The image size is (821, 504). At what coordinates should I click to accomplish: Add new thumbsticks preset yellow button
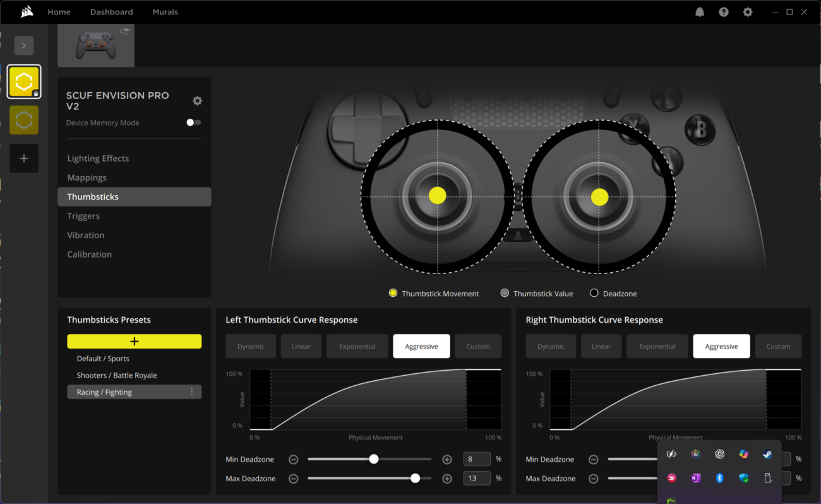(x=135, y=342)
